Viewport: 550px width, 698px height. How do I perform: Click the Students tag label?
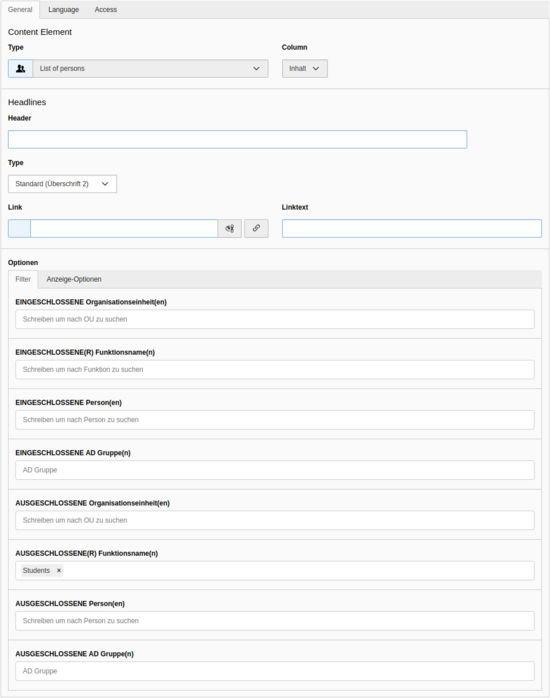(x=36, y=571)
